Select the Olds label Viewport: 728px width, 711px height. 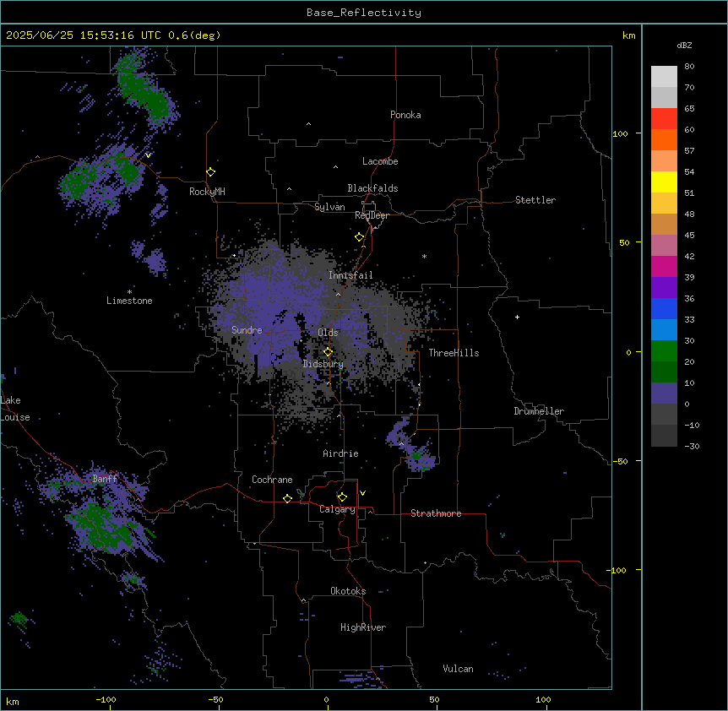tap(328, 333)
